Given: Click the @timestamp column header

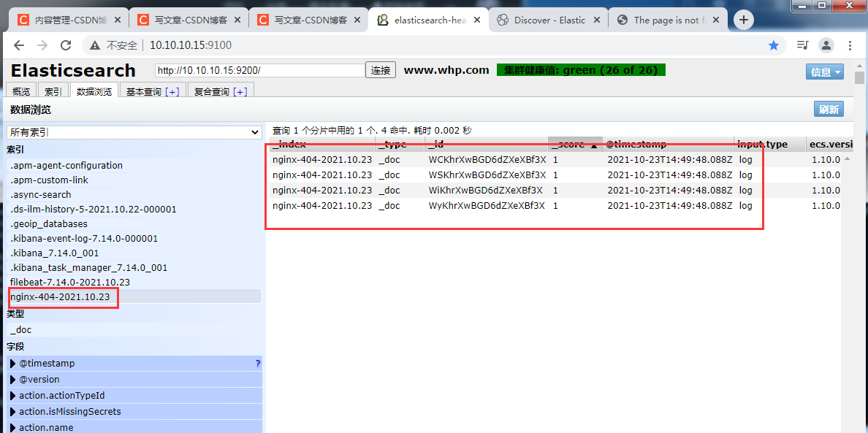Looking at the screenshot, I should [668, 145].
